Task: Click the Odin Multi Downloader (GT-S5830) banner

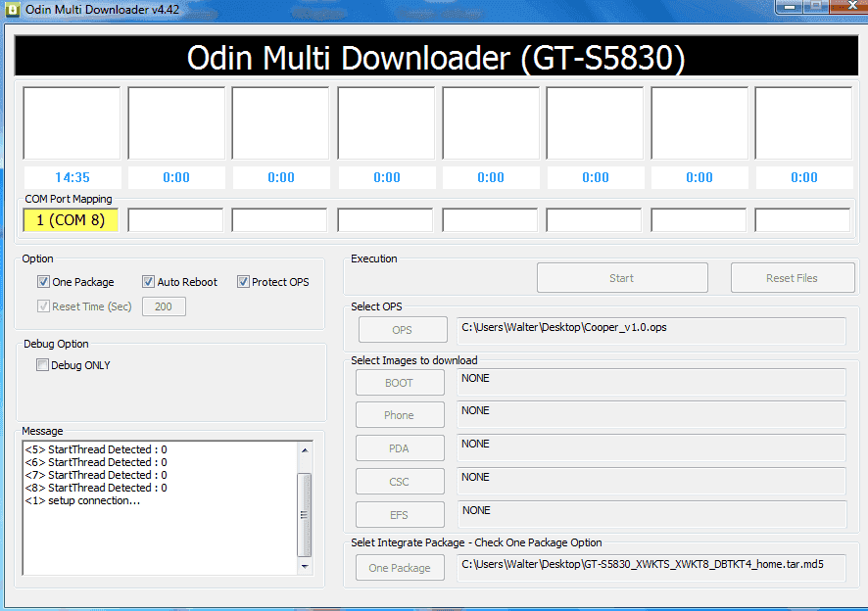Action: (436, 57)
